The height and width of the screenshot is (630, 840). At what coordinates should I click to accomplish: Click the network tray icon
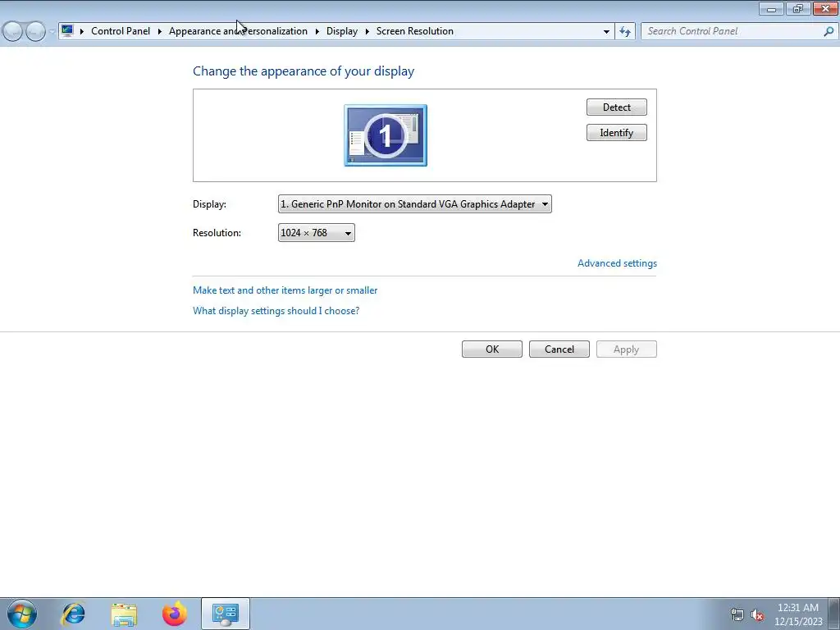[737, 615]
